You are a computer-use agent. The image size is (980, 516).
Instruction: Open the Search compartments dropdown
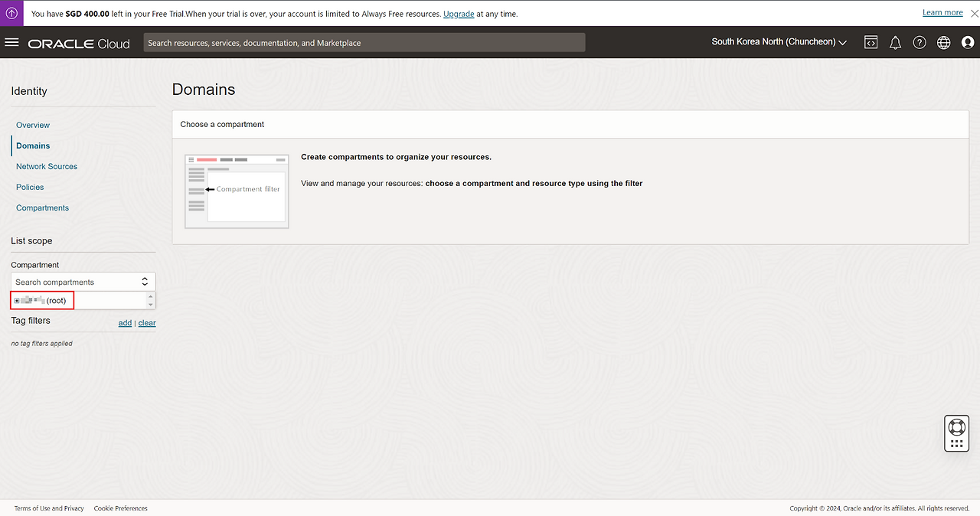pyautogui.click(x=83, y=282)
